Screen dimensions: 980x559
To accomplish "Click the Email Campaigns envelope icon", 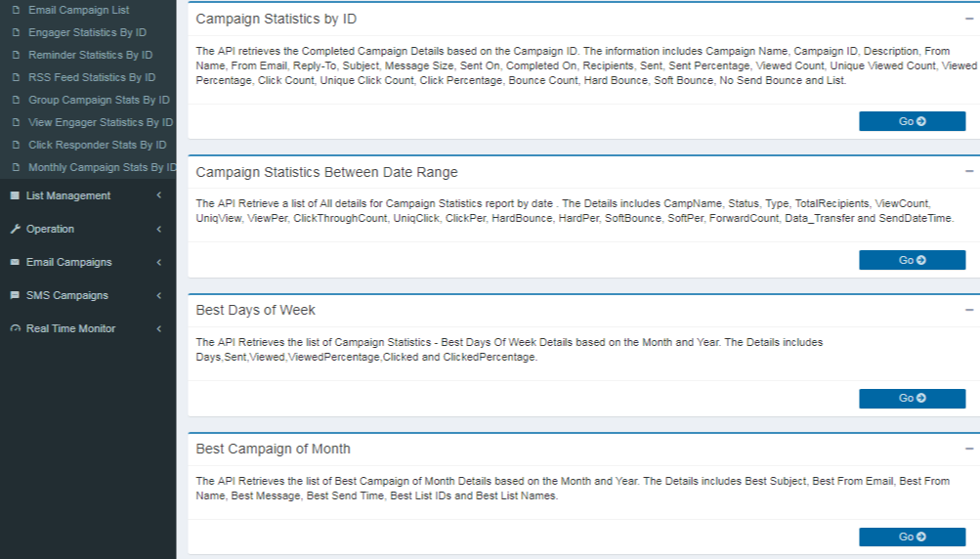I will [15, 262].
